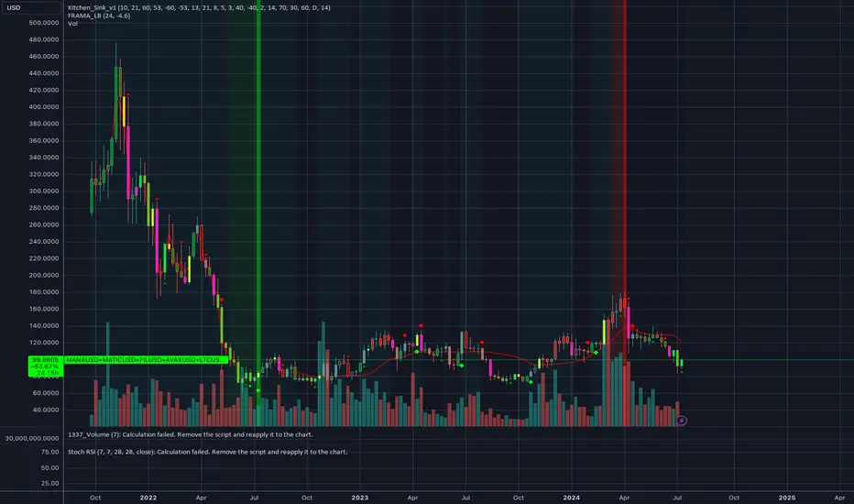This screenshot has height=504, width=854.
Task: Click the 30,000,000.0000 volume axis label
Action: coord(32,439)
